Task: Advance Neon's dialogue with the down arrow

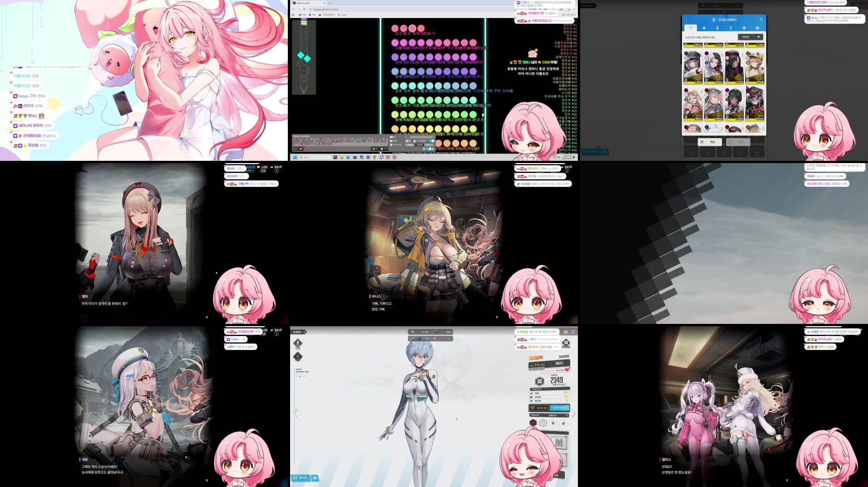Action: pyautogui.click(x=207, y=480)
